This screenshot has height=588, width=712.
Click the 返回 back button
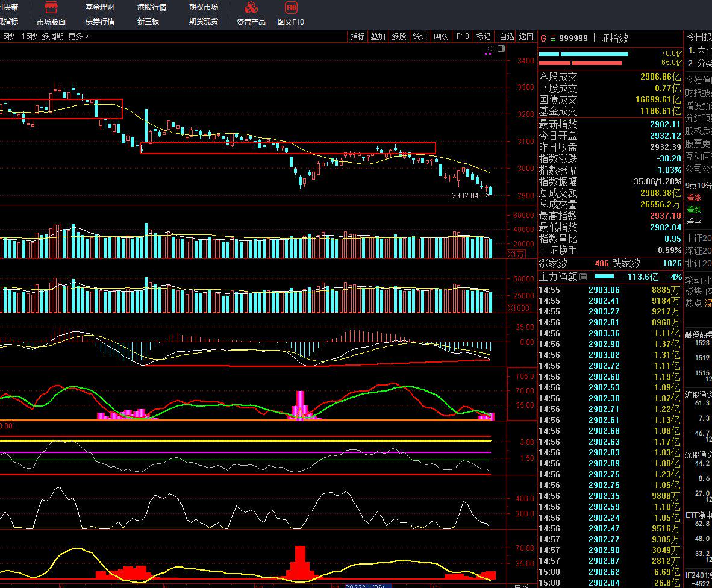[526, 36]
